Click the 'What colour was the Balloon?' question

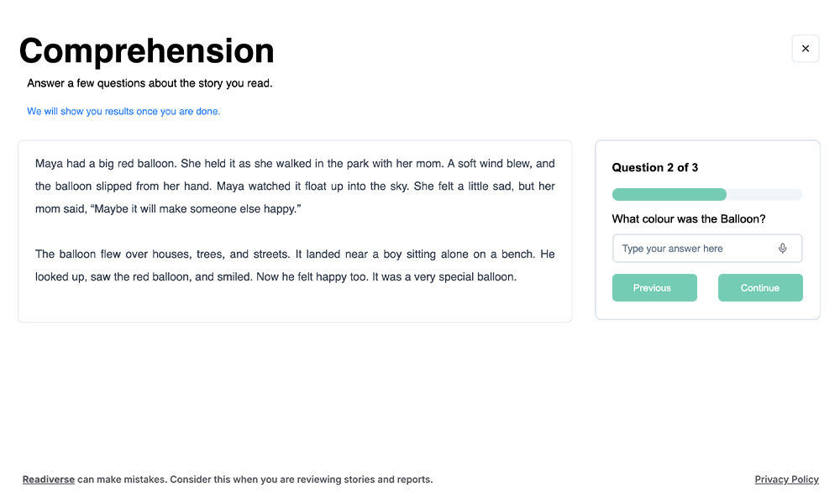[689, 219]
